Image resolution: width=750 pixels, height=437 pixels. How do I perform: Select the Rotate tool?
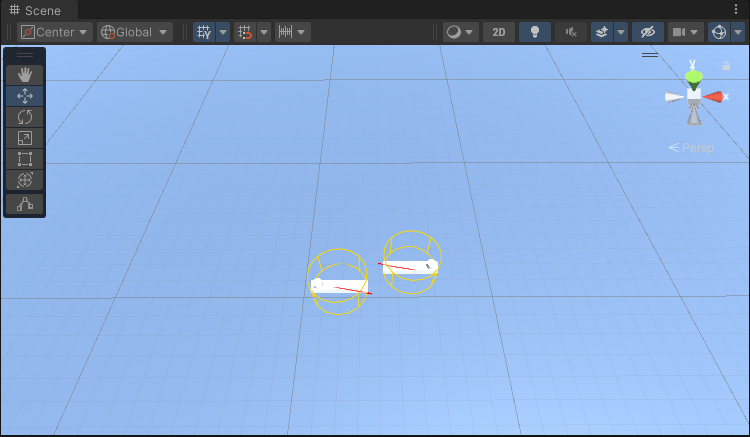point(24,117)
